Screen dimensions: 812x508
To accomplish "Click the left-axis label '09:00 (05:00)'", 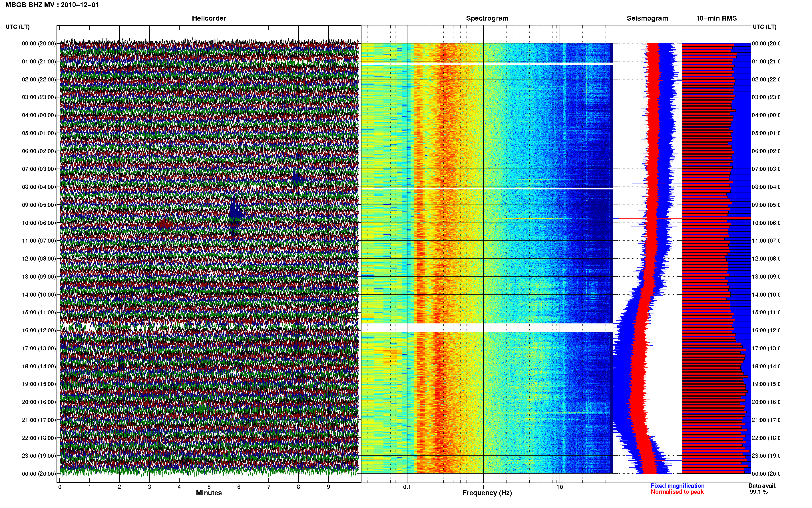I will click(x=39, y=205).
